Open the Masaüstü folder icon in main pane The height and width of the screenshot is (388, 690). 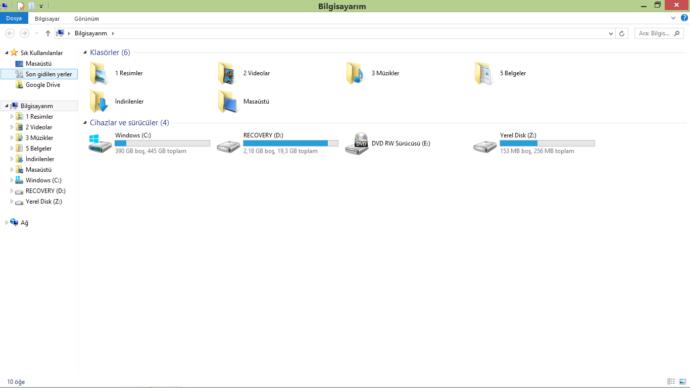click(x=227, y=102)
